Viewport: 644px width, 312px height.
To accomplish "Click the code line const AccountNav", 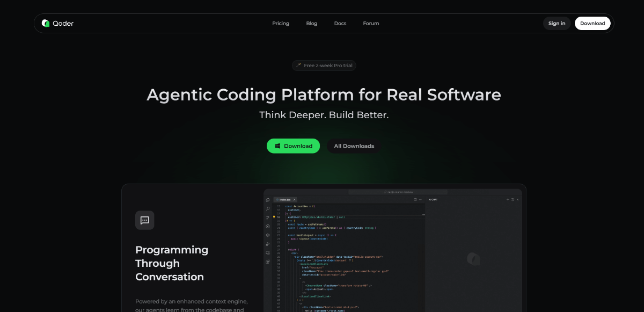I will click(300, 206).
